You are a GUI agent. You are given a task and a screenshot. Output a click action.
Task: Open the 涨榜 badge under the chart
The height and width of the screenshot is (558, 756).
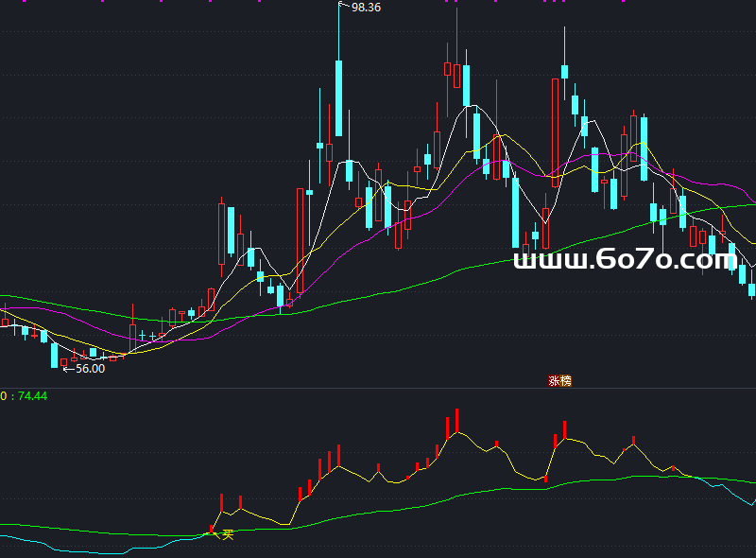point(559,381)
